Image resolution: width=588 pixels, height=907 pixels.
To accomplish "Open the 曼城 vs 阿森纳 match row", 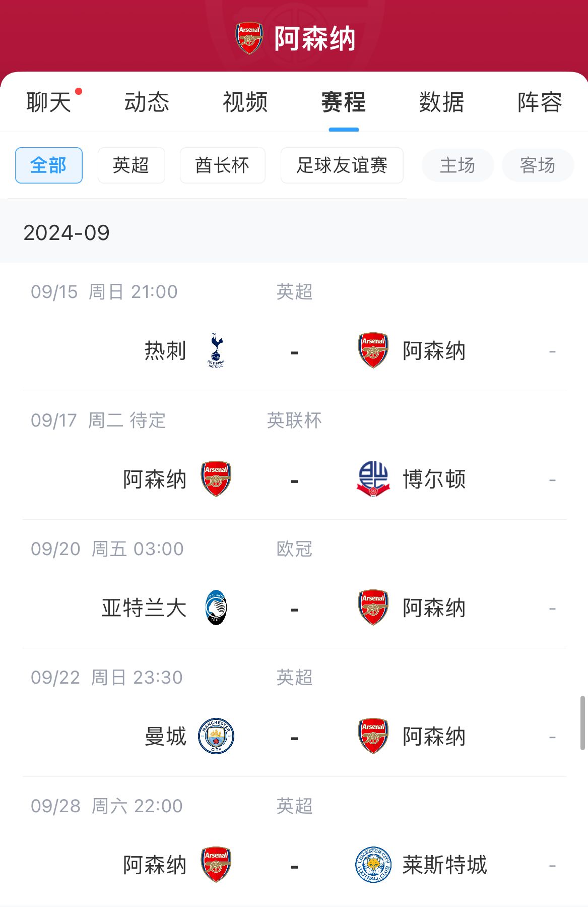I will [294, 713].
